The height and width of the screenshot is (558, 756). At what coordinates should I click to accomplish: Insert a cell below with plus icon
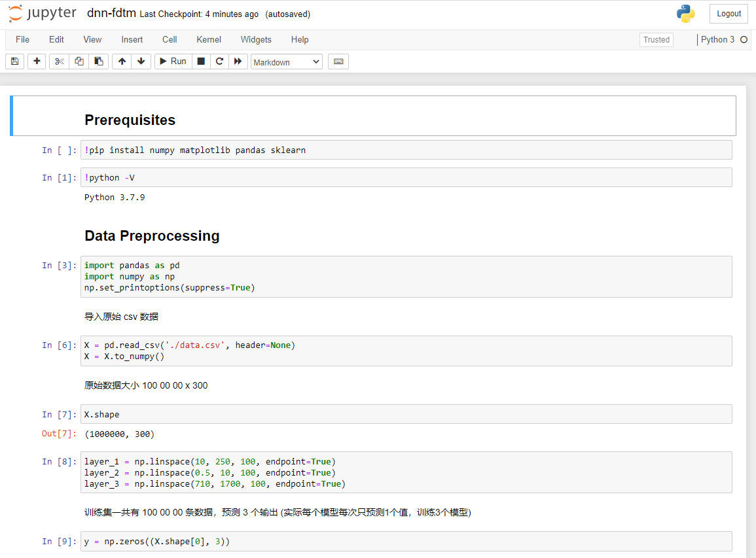pos(37,61)
